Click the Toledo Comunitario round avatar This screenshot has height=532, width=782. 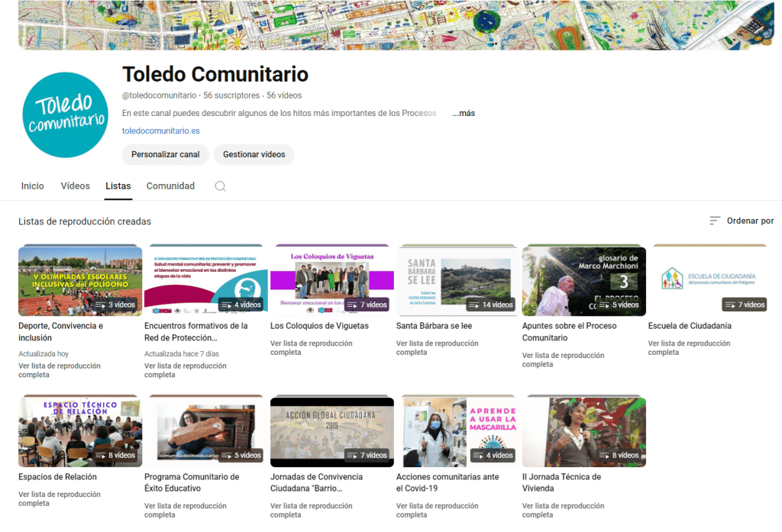[x=66, y=115]
